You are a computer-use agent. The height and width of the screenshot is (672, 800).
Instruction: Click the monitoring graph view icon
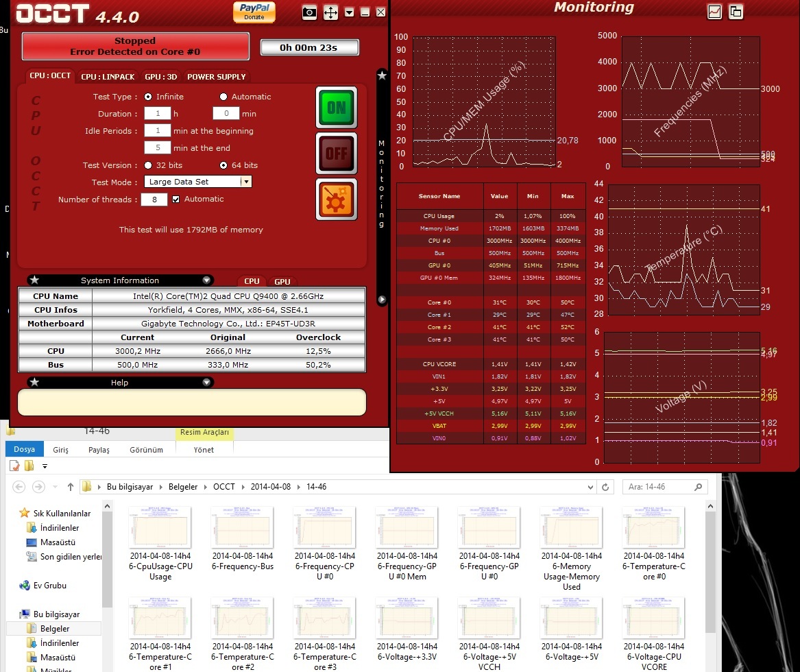tap(714, 12)
